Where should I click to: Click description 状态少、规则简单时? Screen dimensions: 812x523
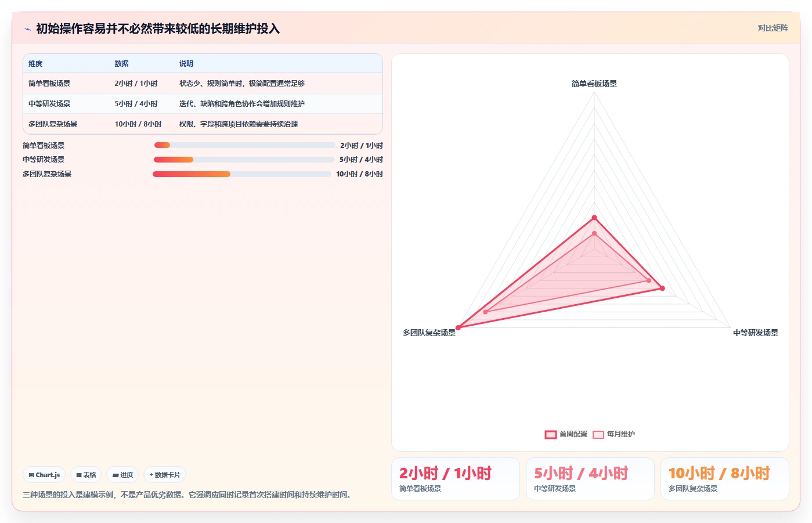[241, 84]
